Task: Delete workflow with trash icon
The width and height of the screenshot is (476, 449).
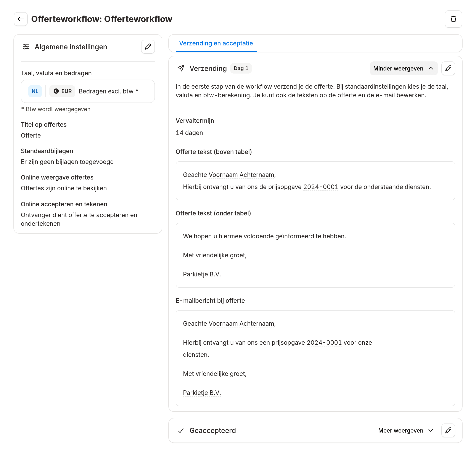Action: [x=453, y=19]
